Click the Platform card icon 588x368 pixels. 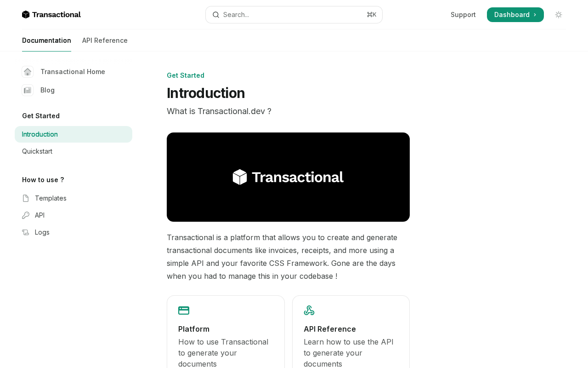(184, 310)
